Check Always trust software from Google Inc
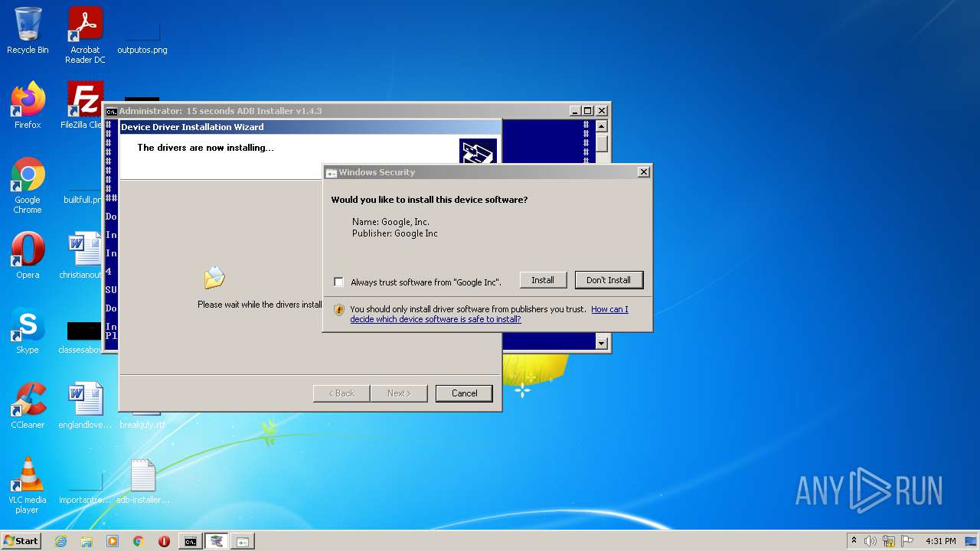 coord(338,282)
